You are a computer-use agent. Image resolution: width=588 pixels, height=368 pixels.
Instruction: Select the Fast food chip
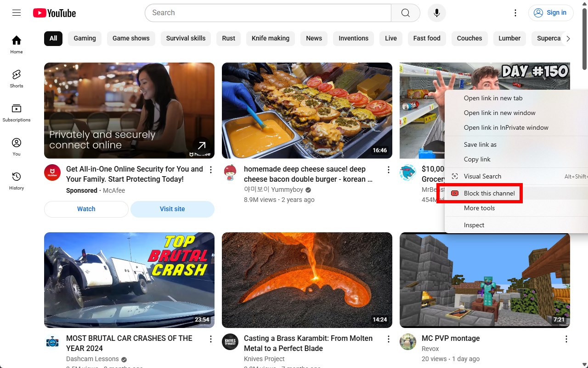click(x=427, y=38)
